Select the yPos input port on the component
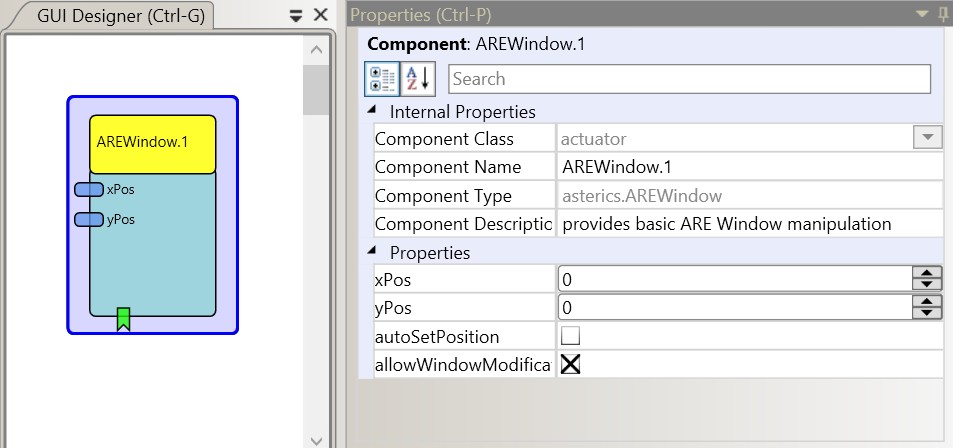Image resolution: width=953 pixels, height=448 pixels. (89, 219)
